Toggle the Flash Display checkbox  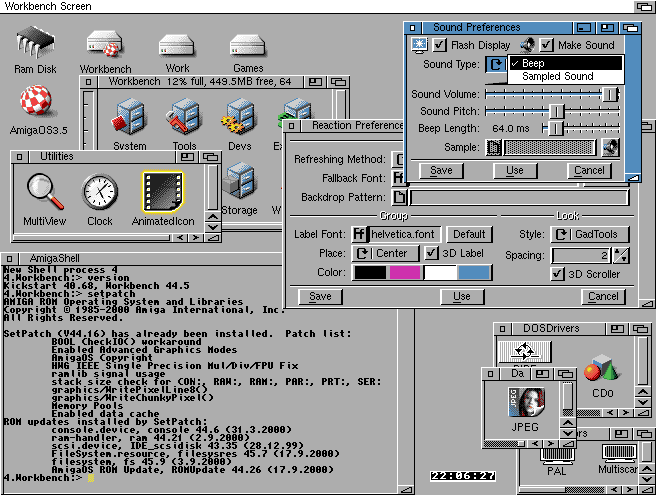[x=440, y=45]
